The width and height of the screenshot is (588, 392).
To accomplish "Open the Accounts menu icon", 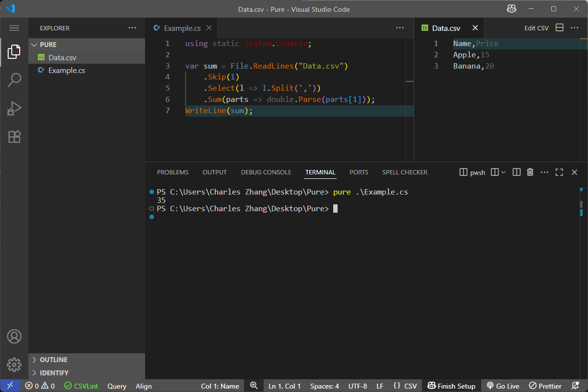I will (14, 337).
